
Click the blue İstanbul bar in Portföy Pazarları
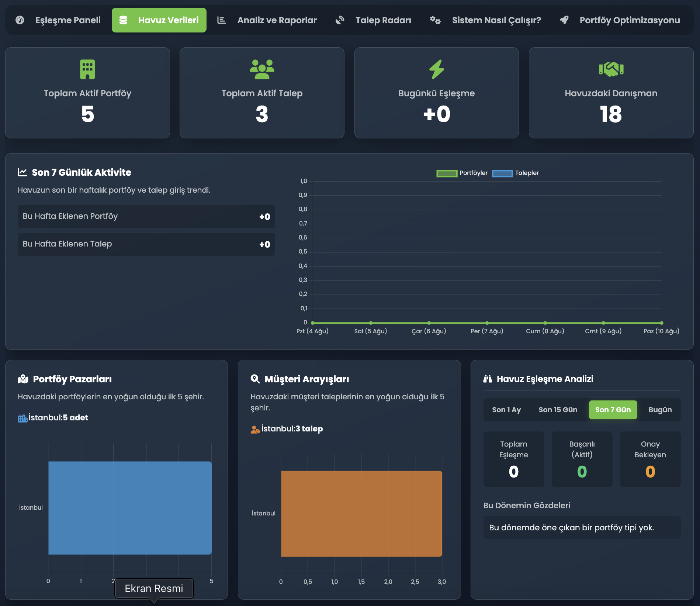pyautogui.click(x=130, y=508)
